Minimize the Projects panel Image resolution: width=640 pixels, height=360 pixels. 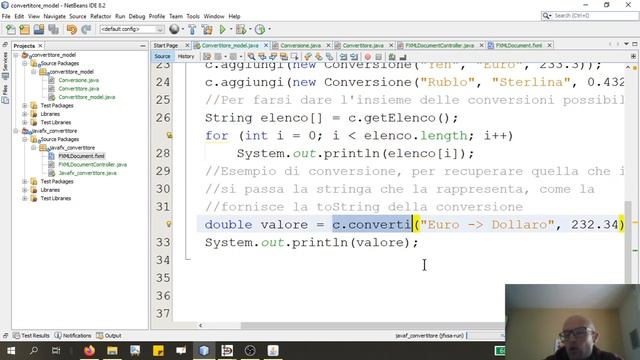click(x=142, y=46)
